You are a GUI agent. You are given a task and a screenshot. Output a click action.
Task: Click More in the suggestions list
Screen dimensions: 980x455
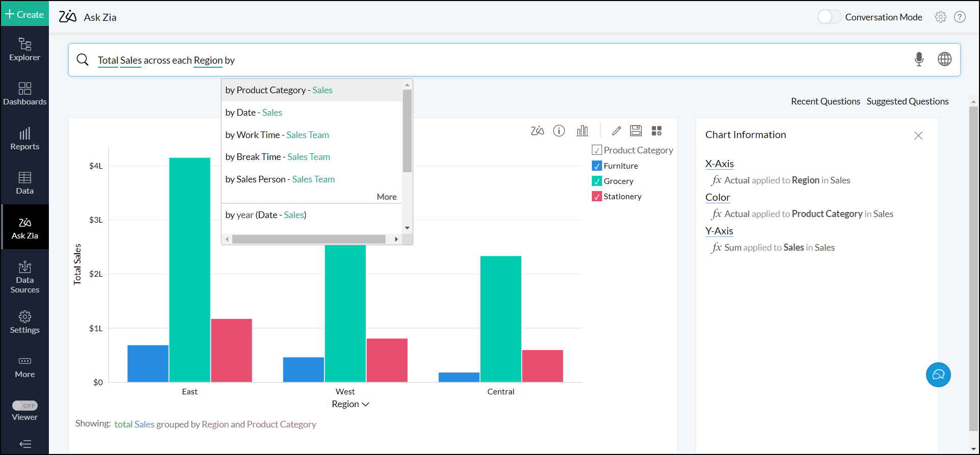click(x=386, y=197)
